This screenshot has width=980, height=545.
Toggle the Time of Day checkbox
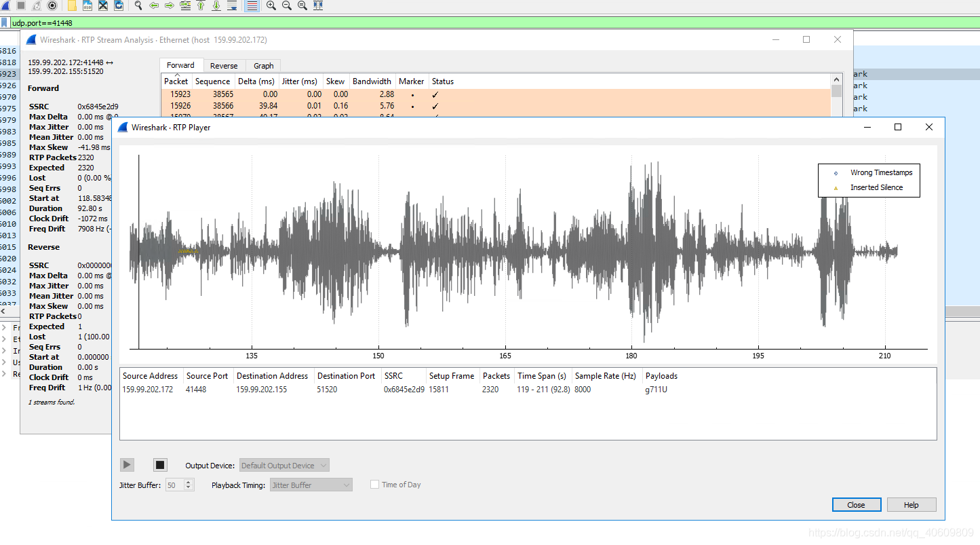(x=374, y=485)
